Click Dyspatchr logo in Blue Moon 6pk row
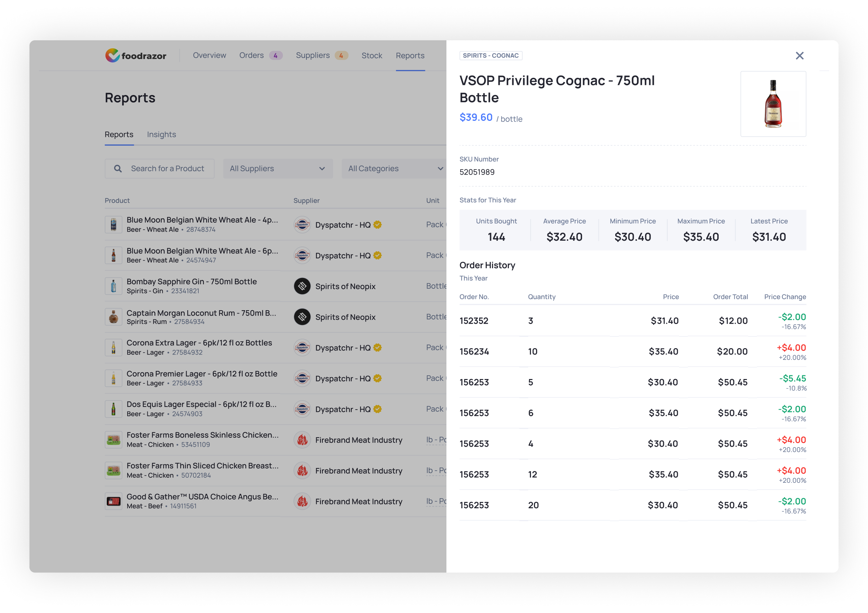 (302, 255)
